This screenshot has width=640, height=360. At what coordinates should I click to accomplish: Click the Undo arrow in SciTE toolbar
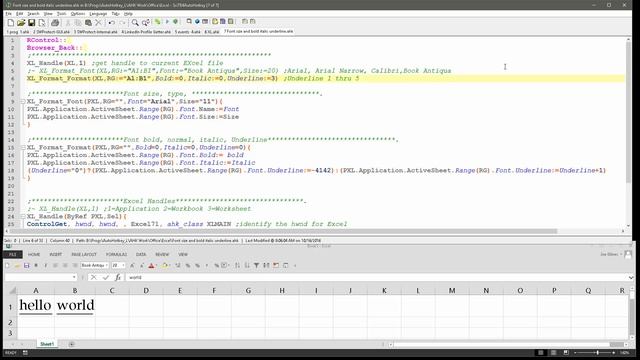pos(111,23)
